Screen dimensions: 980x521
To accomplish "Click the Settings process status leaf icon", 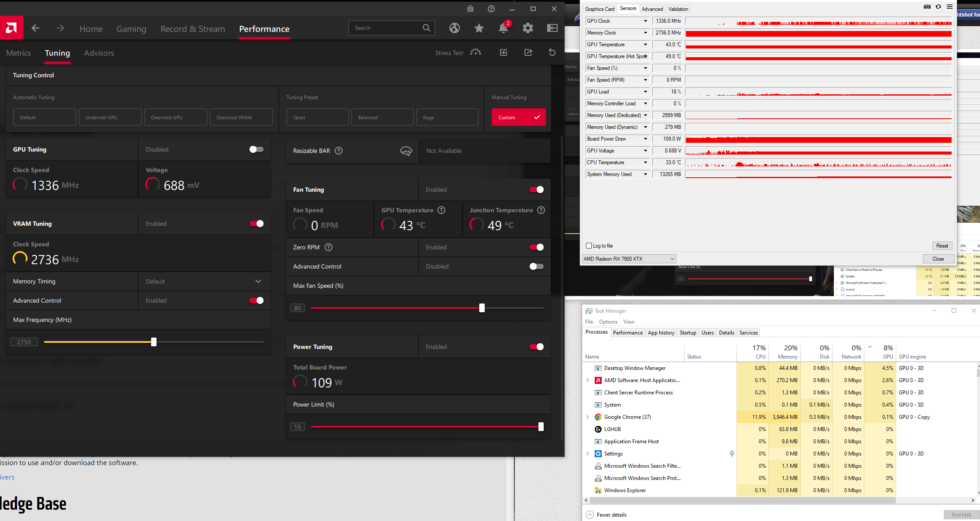I will point(732,454).
